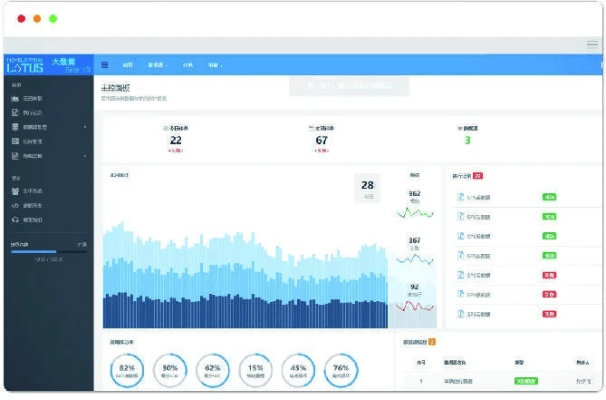Click the 82% circular progress gauge
This screenshot has height=400, width=606.
pos(127,369)
